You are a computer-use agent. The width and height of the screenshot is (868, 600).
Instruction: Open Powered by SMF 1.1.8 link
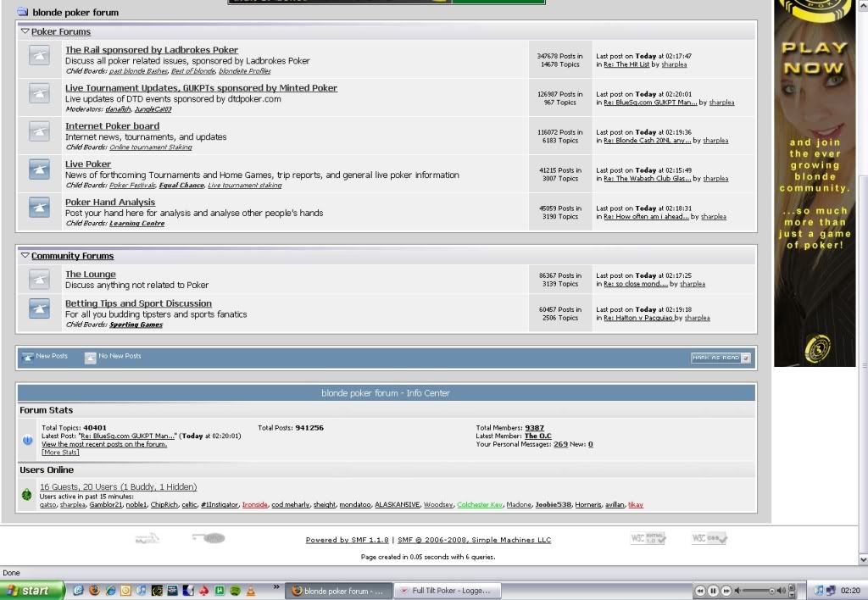pos(347,540)
